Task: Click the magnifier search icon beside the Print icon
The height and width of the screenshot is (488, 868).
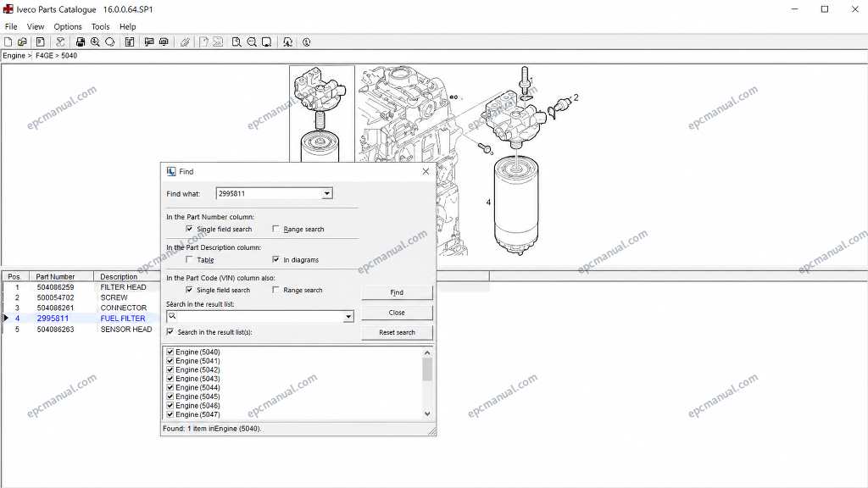Action: pyautogui.click(x=95, y=42)
